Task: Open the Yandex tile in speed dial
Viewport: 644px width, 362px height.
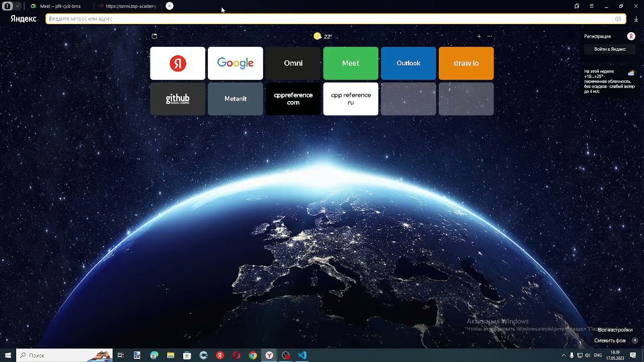Action: click(x=178, y=63)
